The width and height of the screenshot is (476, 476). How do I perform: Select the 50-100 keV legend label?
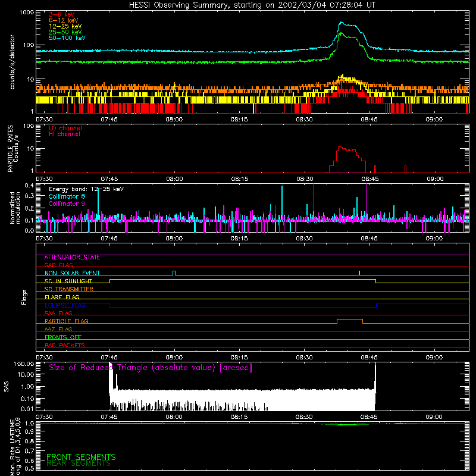click(67, 38)
